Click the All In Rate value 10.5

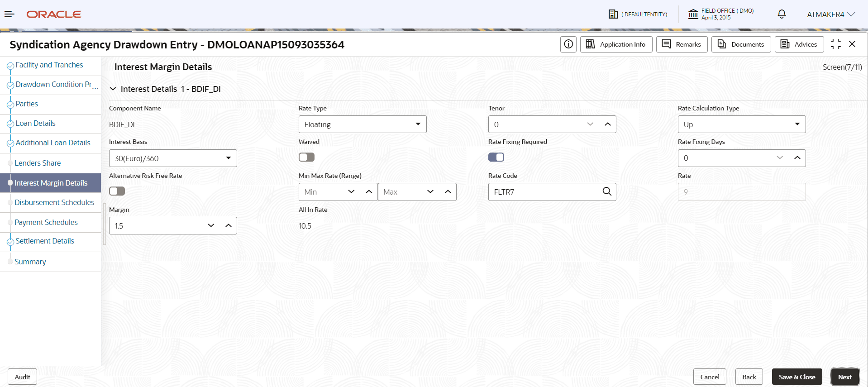(x=305, y=226)
